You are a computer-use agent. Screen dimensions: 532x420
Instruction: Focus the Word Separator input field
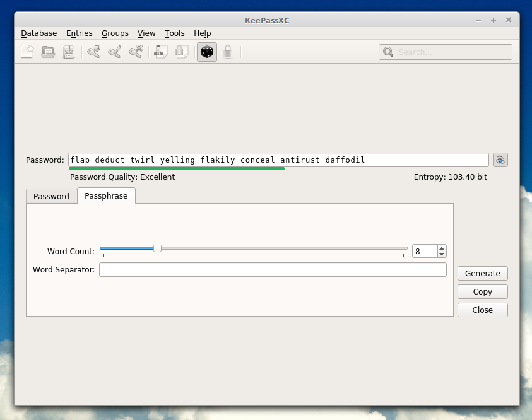click(273, 270)
